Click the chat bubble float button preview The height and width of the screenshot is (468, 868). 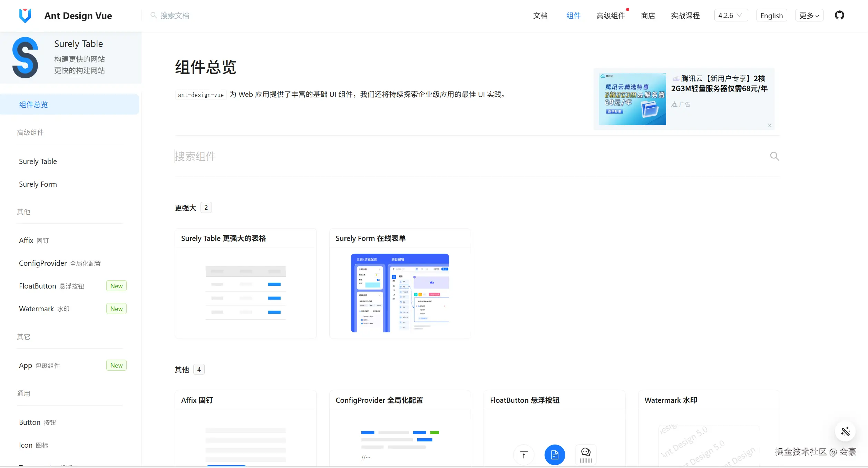[585, 452]
